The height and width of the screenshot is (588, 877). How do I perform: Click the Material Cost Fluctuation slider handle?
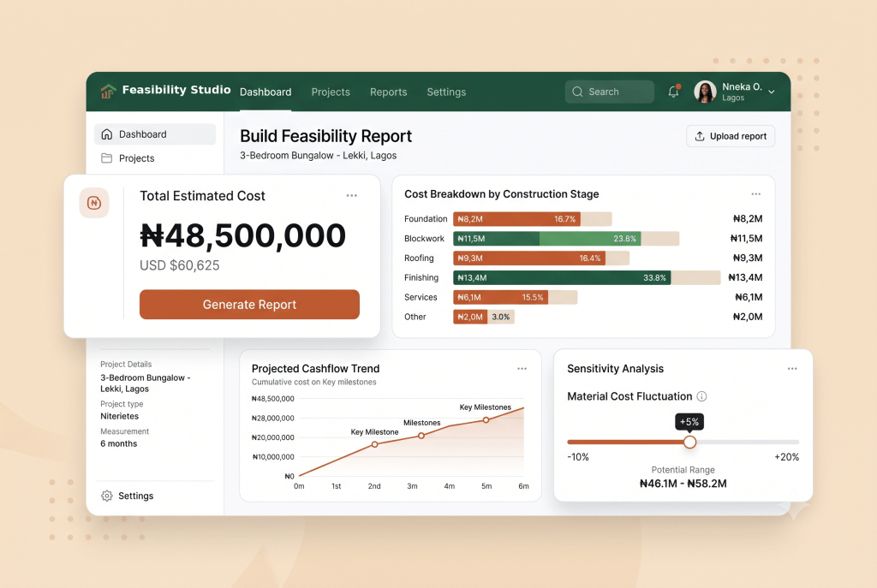(x=689, y=442)
